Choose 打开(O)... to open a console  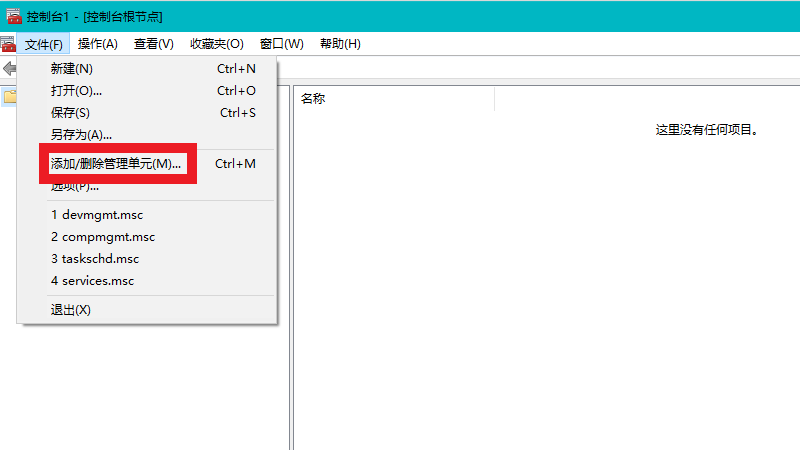click(76, 91)
